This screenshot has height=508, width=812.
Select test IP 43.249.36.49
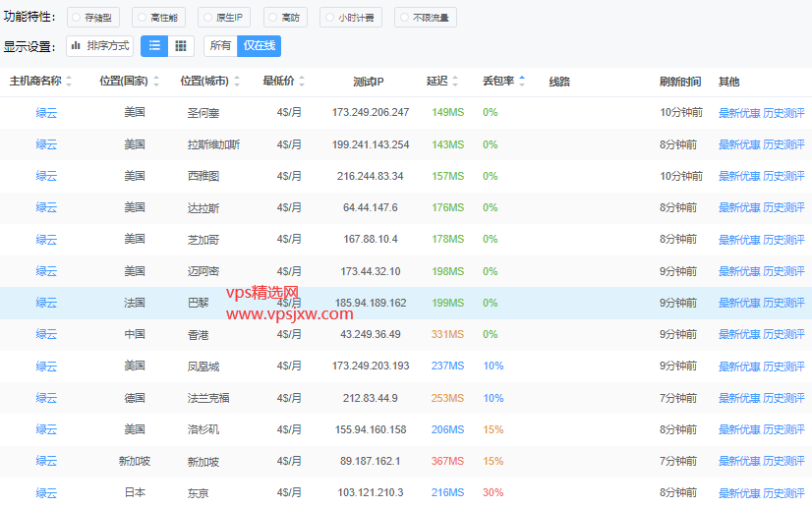(x=371, y=334)
